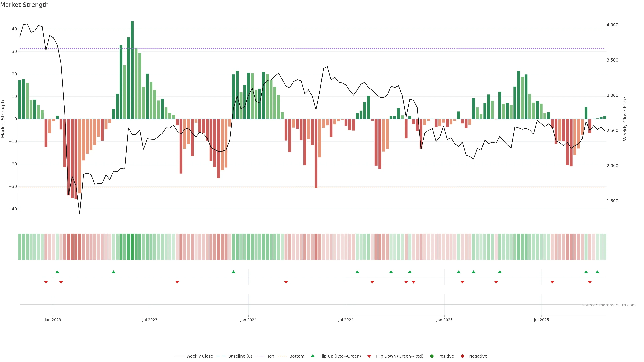Click source: sharemaestro.com text
The image size is (644, 362).
click(x=609, y=305)
